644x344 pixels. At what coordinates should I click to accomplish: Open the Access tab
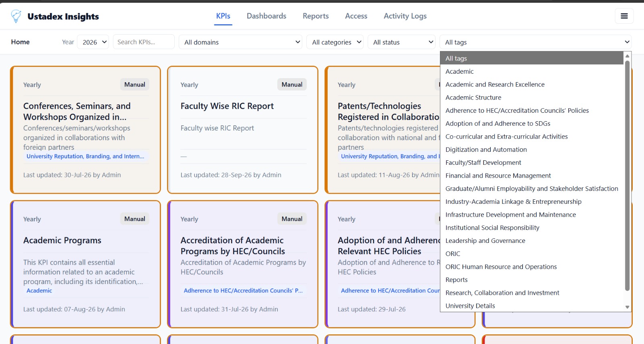[x=356, y=16]
